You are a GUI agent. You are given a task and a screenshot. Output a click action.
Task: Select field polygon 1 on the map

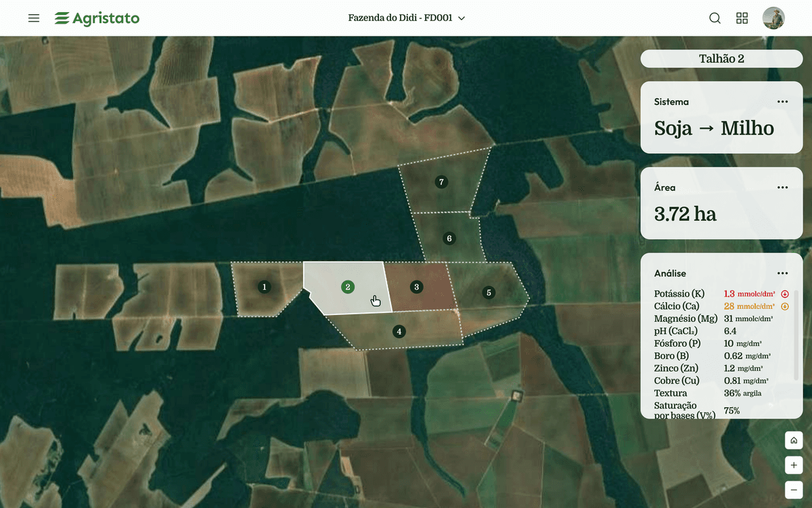click(264, 287)
